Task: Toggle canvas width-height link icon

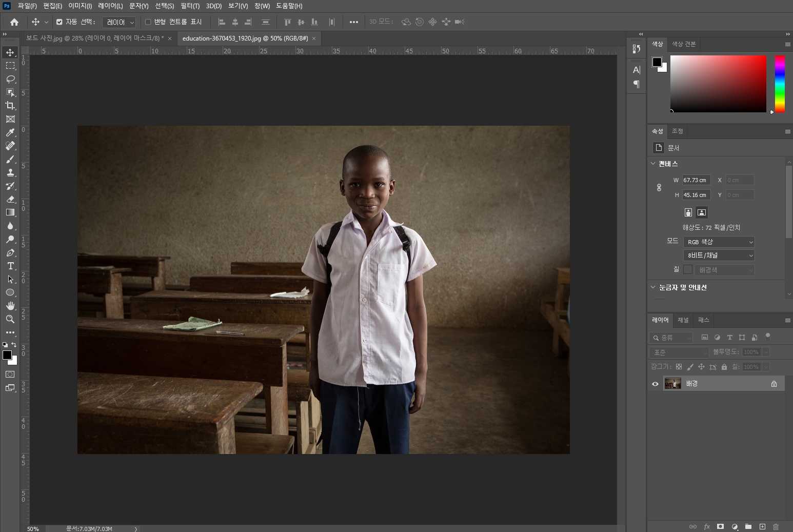Action: coord(659,188)
